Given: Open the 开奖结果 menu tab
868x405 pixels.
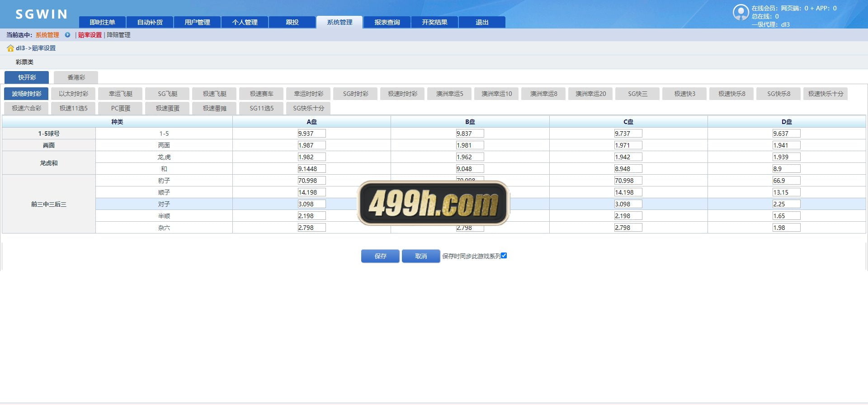Looking at the screenshot, I should click(434, 22).
